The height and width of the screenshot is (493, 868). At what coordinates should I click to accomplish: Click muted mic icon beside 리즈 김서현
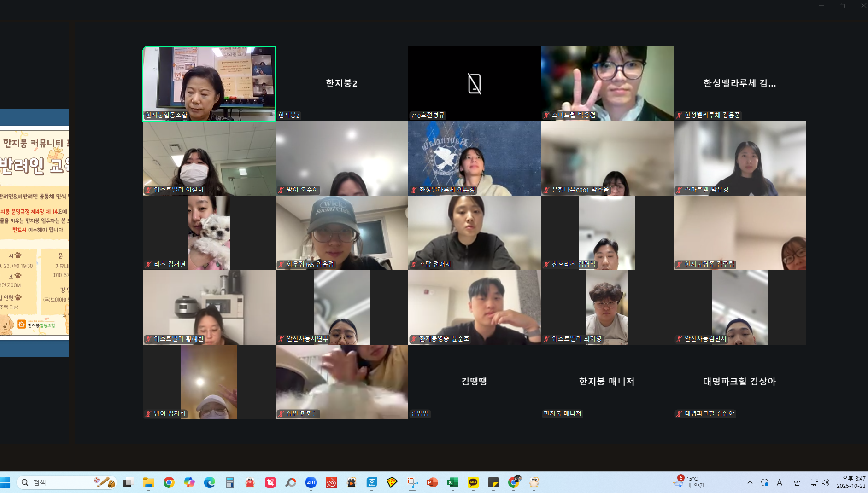click(x=148, y=264)
